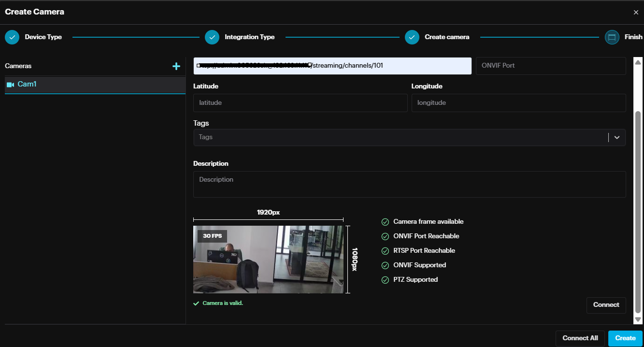Click the Device Type step checkmark icon

point(12,37)
